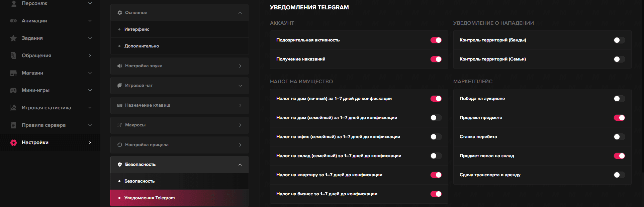Click the gamepad icon for Мини-игры
The width and height of the screenshot is (644, 207).
click(x=13, y=90)
